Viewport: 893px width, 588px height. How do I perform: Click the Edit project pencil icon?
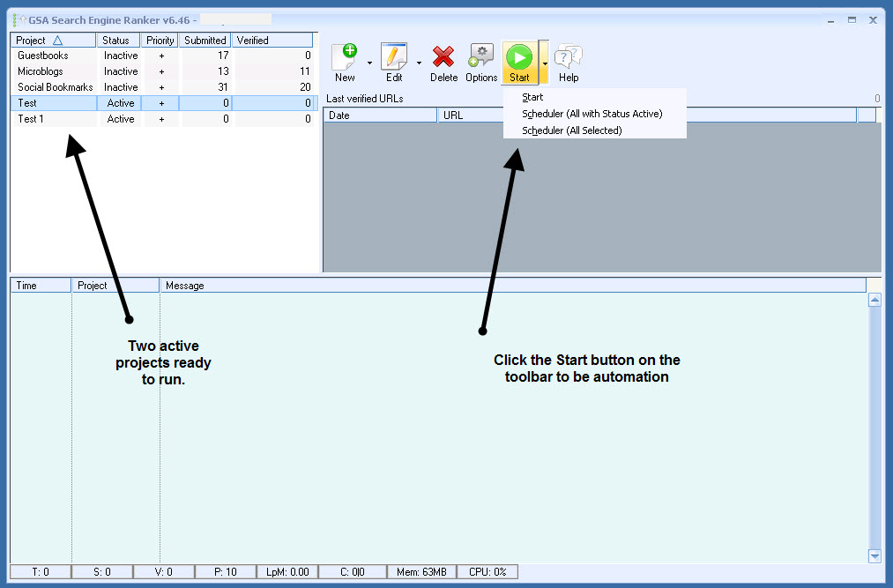pyautogui.click(x=394, y=58)
